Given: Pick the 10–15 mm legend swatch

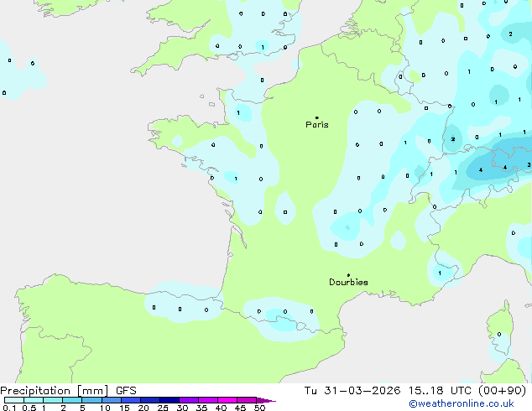Looking at the screenshot, I should (111, 400).
